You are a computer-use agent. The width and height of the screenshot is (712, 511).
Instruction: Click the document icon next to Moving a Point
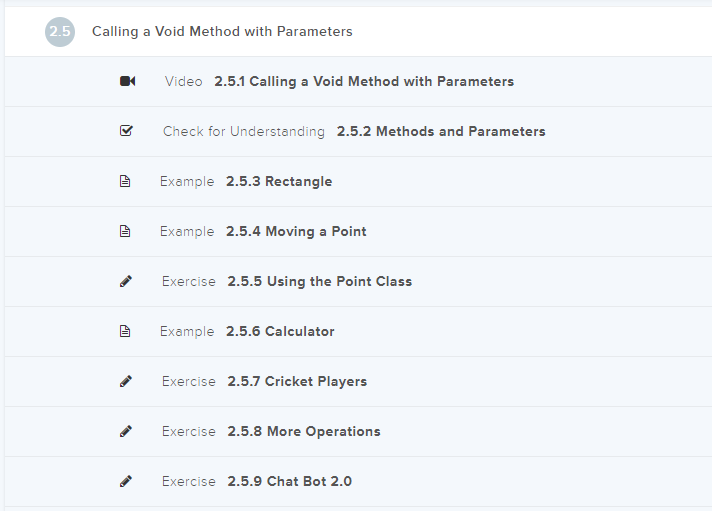point(125,231)
